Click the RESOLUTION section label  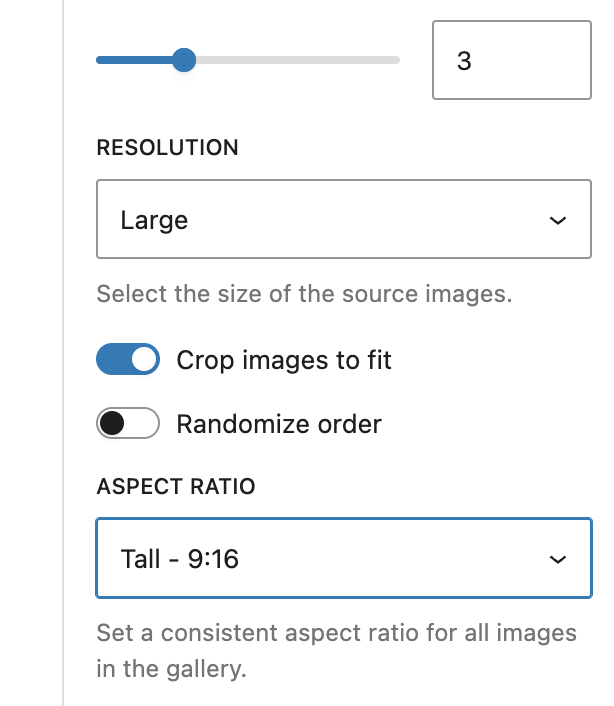pos(167,148)
